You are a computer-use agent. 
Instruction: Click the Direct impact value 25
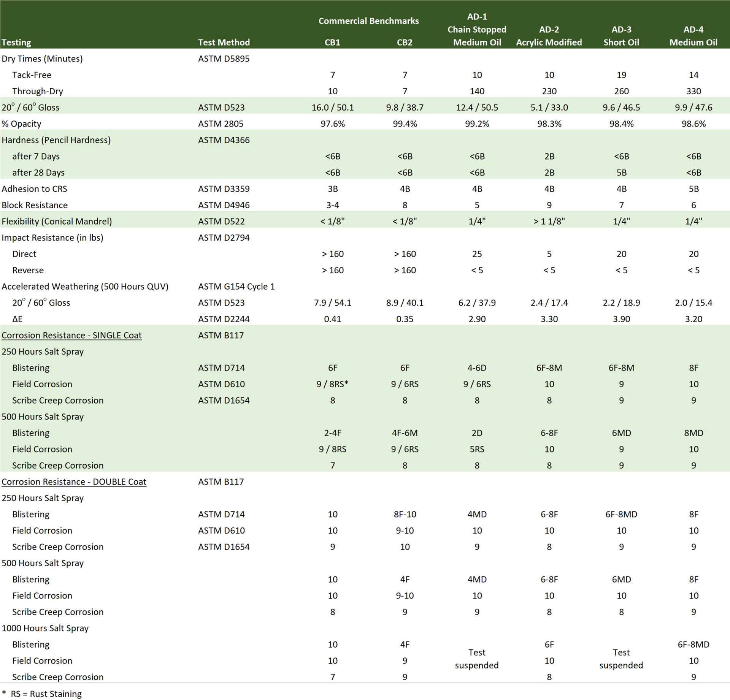pos(477,254)
